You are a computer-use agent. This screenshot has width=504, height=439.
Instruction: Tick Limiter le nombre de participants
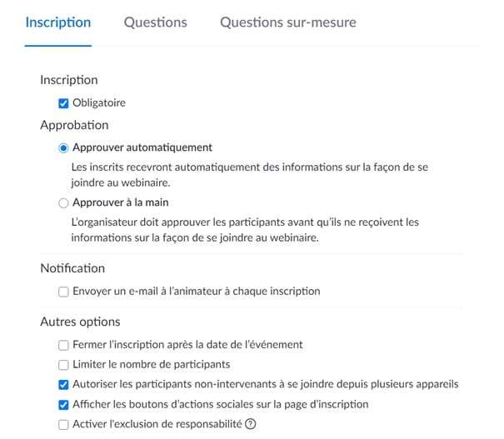coord(63,365)
